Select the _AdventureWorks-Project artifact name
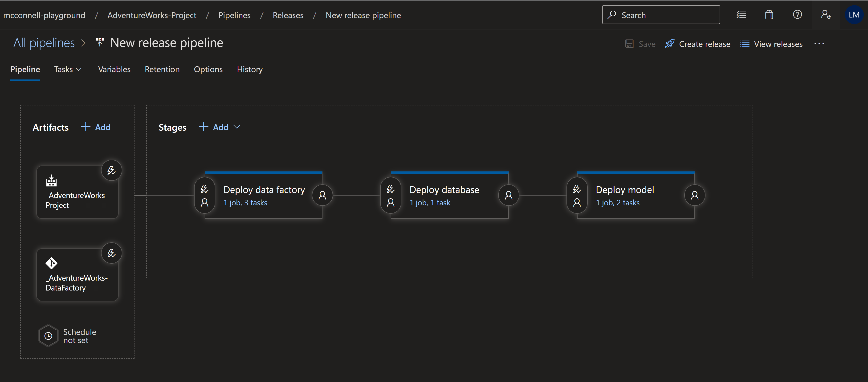The image size is (868, 382). (77, 200)
